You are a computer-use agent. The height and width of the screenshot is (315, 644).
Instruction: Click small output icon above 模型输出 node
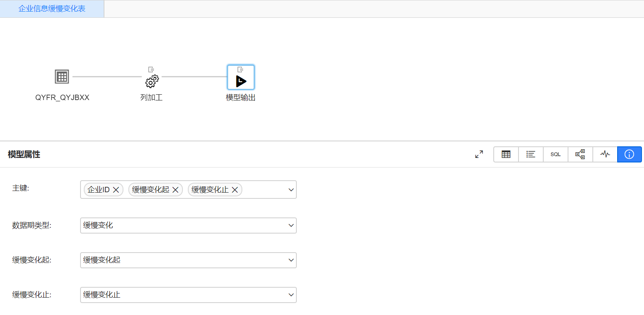click(241, 69)
